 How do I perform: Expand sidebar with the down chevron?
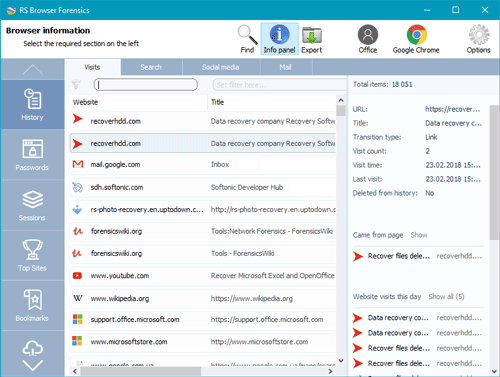point(33,365)
